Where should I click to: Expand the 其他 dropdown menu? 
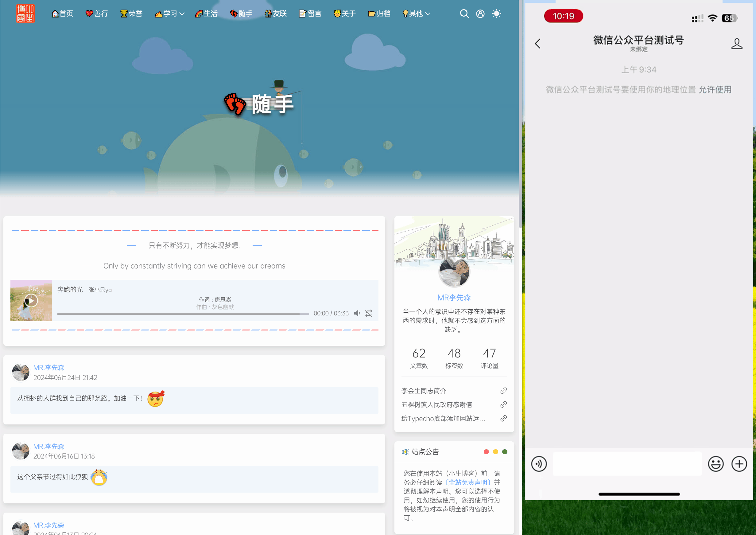click(x=417, y=14)
